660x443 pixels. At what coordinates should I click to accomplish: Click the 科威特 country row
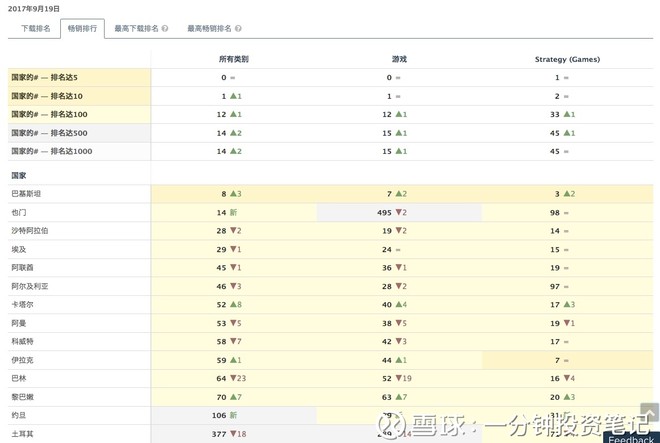tap(330, 342)
